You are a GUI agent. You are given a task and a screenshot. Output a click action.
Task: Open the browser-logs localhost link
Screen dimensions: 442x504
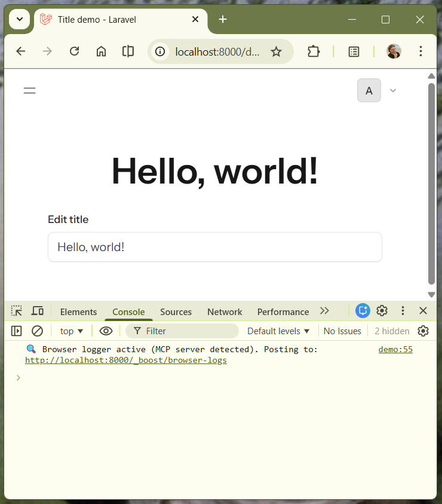(x=125, y=361)
